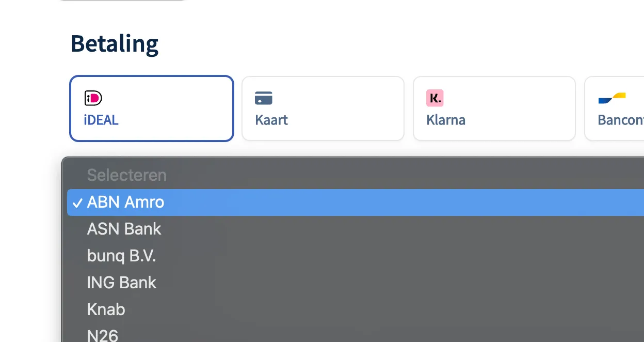Choose the Klarna payment label

pos(446,120)
